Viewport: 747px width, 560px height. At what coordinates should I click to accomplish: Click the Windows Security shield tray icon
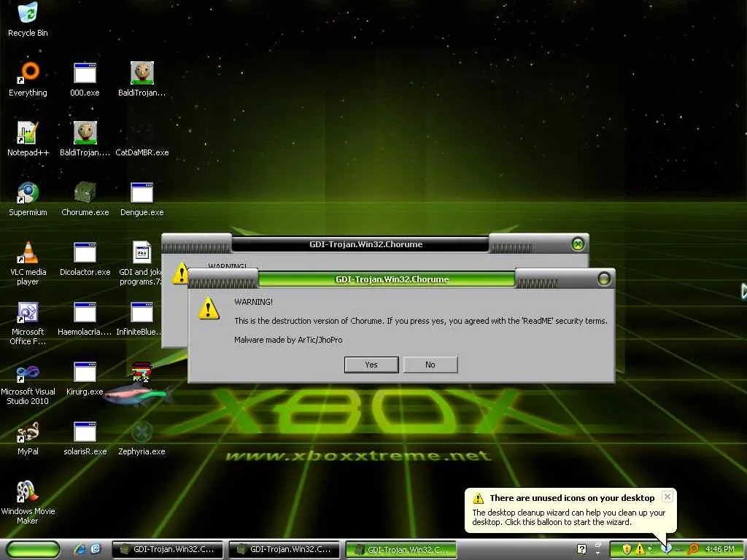click(627, 549)
